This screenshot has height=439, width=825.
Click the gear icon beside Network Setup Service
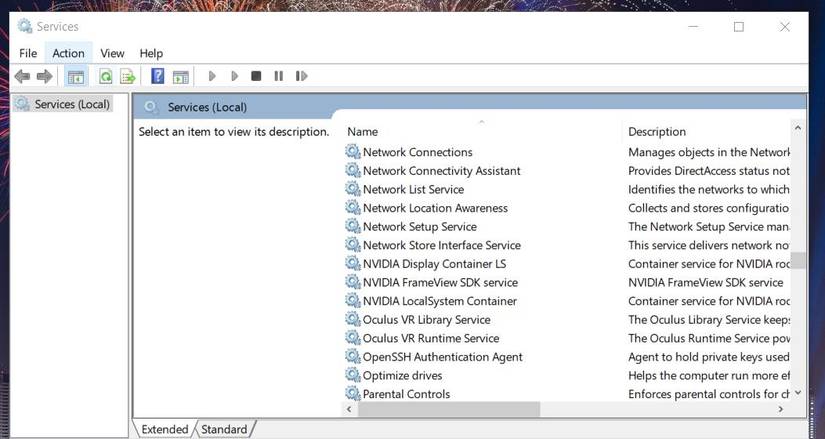tap(353, 226)
